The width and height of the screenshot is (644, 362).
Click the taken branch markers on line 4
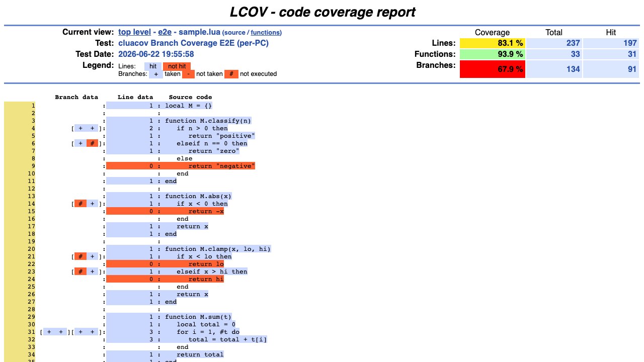point(87,128)
